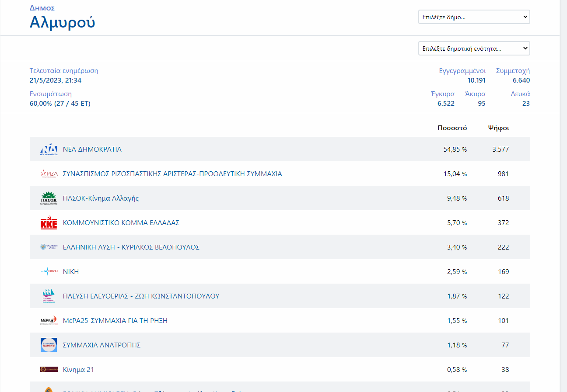Click the ΜέΡΑ25-ΣΥΜΜΑΧΙΑ ΓΙΑ ΤΗ ΡΗΞΗ name

(x=115, y=321)
